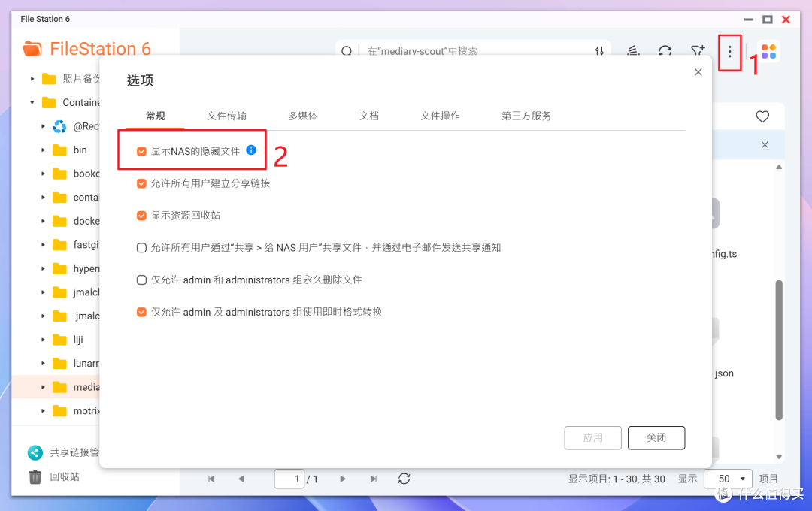
Task: Click the shared link management icon
Action: (35, 452)
